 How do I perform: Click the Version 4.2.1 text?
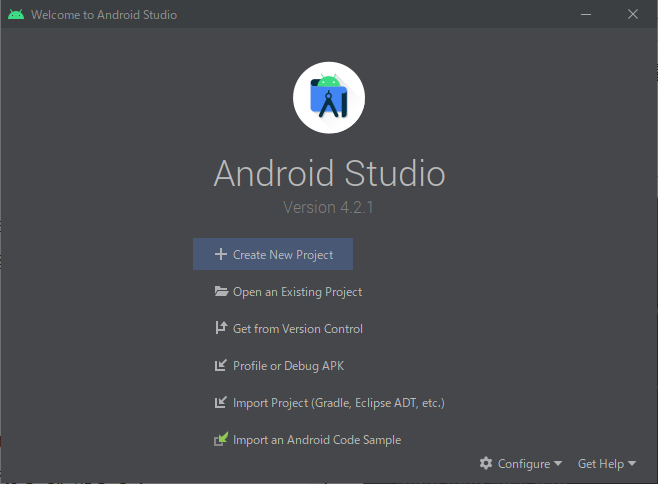(328, 207)
